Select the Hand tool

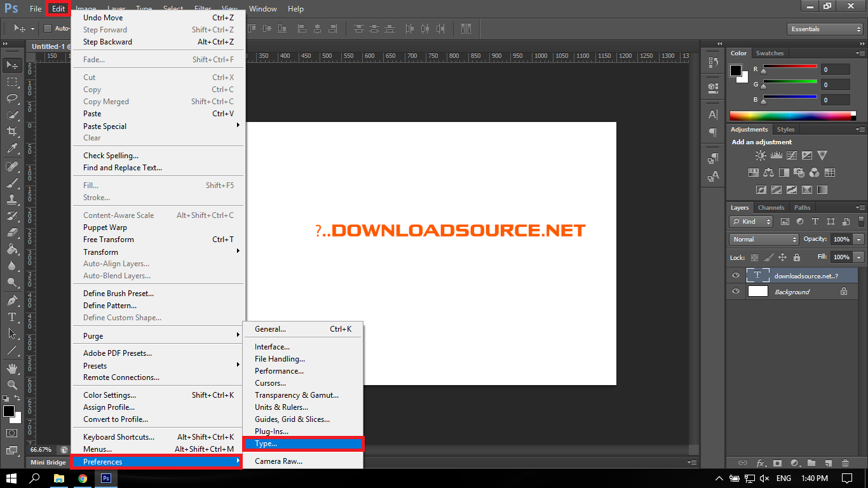pyautogui.click(x=12, y=368)
